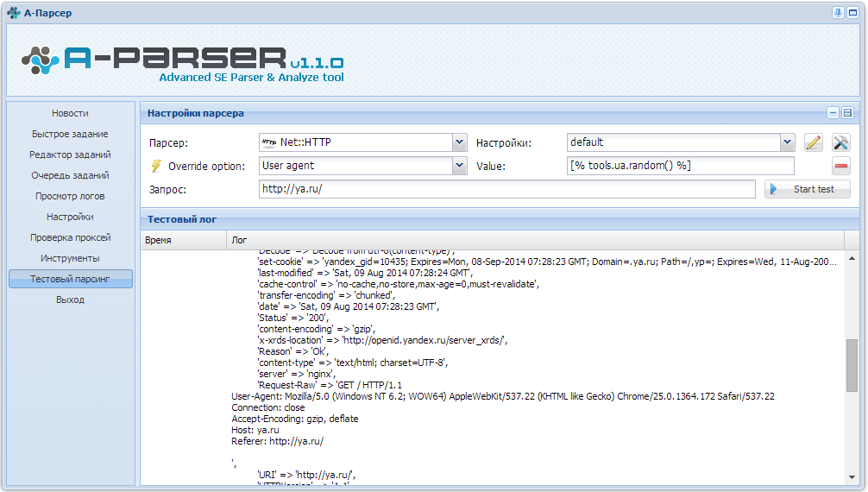Screen dimensions: 868x492
Task: Click the 'Reason' => 'Ok' log line
Action: click(x=292, y=352)
